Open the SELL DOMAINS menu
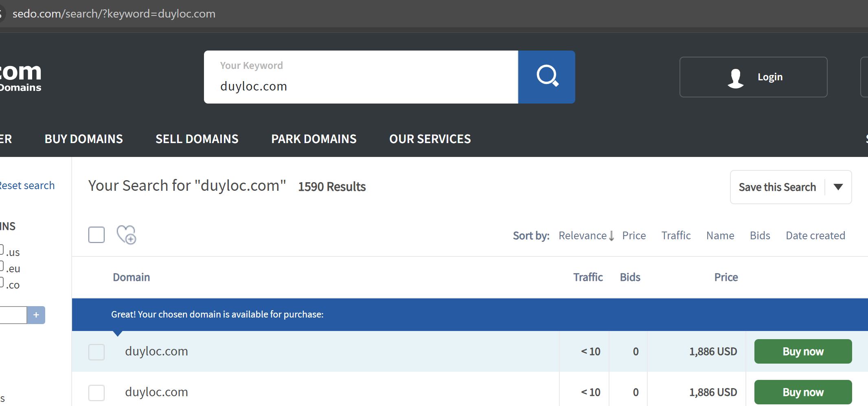 coord(197,139)
